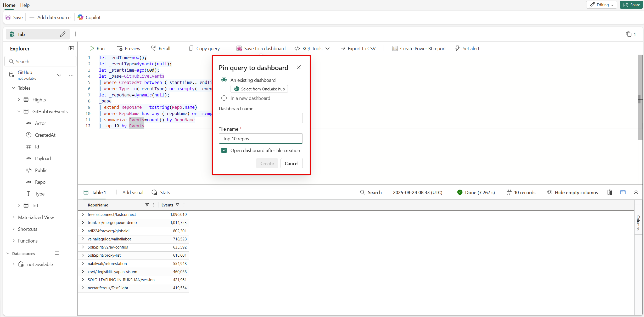Open the Editing mode dropdown

click(x=602, y=5)
